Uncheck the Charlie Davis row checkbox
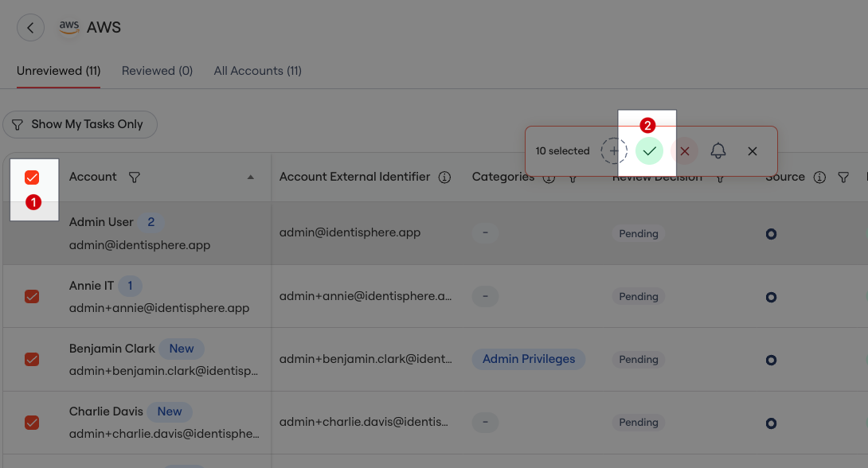The image size is (868, 468). 32,423
